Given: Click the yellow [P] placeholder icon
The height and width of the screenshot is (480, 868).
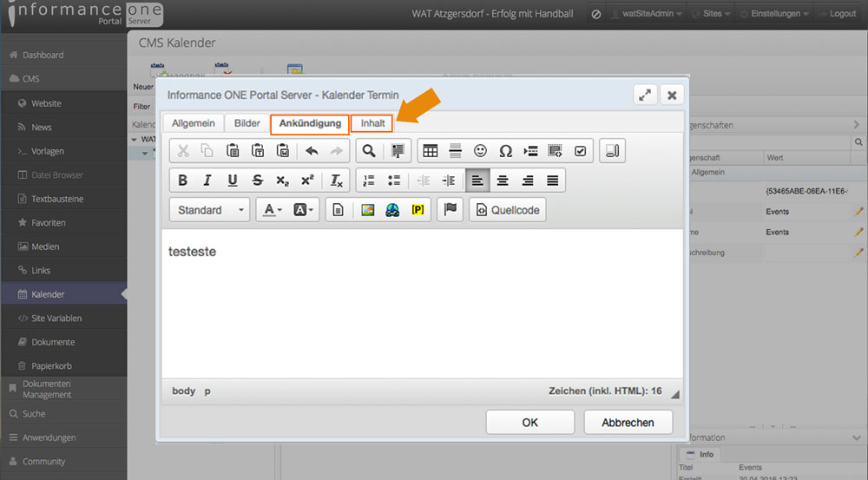Looking at the screenshot, I should pyautogui.click(x=418, y=210).
